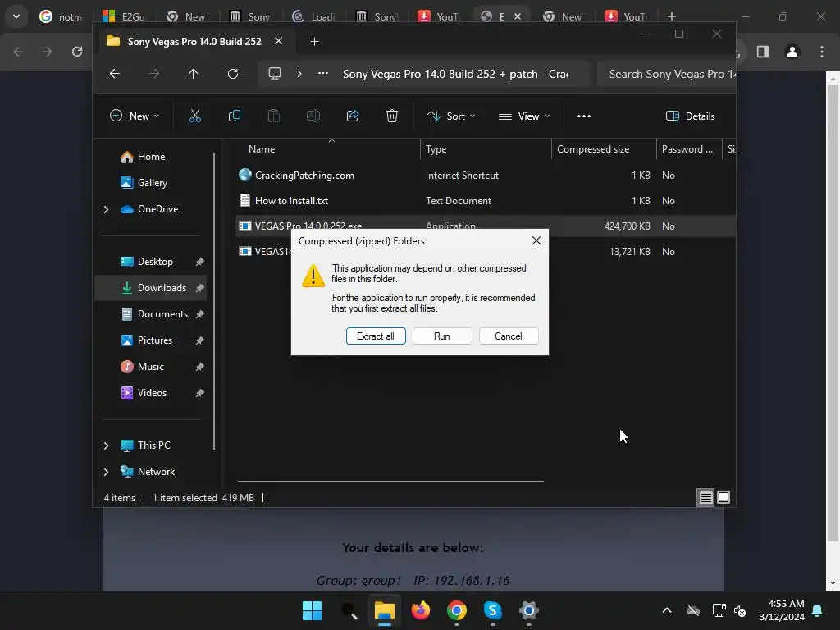Click the pin icon next to Videos
This screenshot has width=840, height=630.
199,393
